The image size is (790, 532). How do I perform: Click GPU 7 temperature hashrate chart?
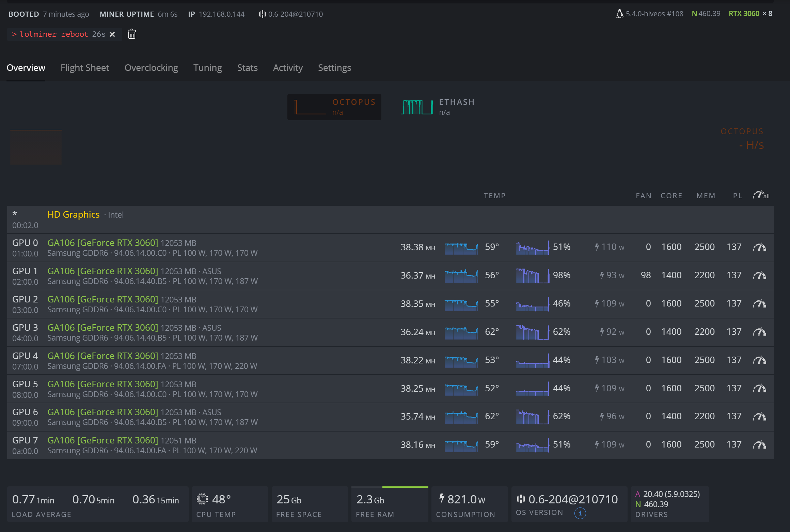461,445
